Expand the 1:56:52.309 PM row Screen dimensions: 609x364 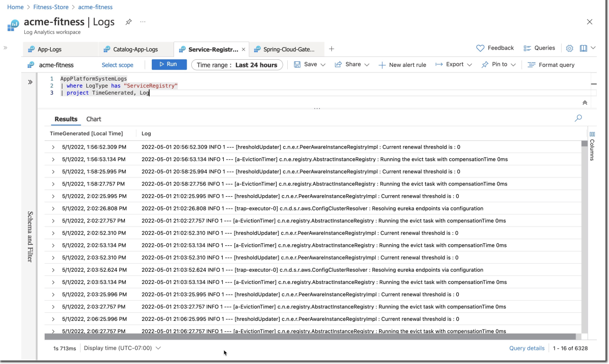tap(53, 147)
